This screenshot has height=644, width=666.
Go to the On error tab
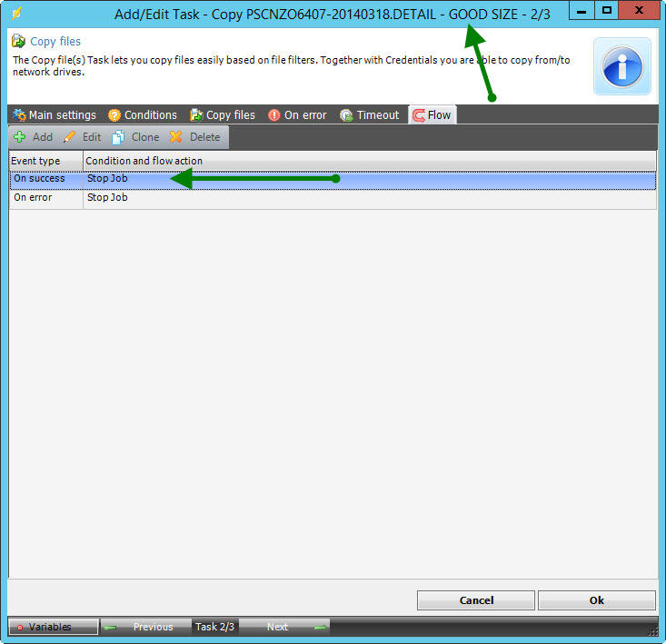(x=297, y=115)
